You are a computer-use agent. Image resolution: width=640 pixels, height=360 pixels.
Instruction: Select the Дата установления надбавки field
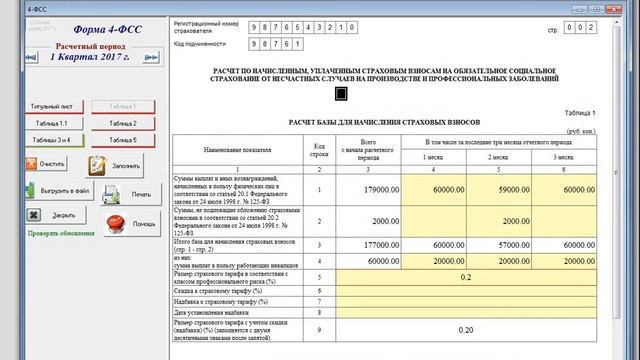[466, 313]
